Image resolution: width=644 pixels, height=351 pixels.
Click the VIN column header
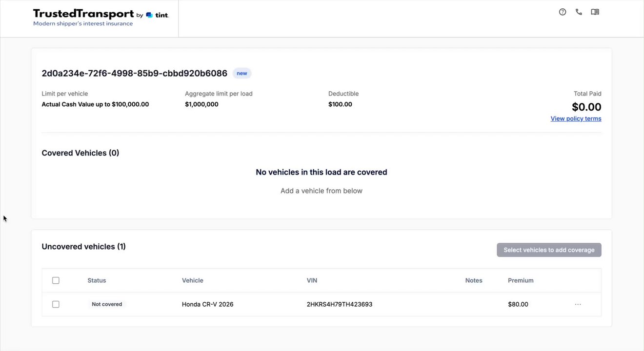click(x=312, y=280)
